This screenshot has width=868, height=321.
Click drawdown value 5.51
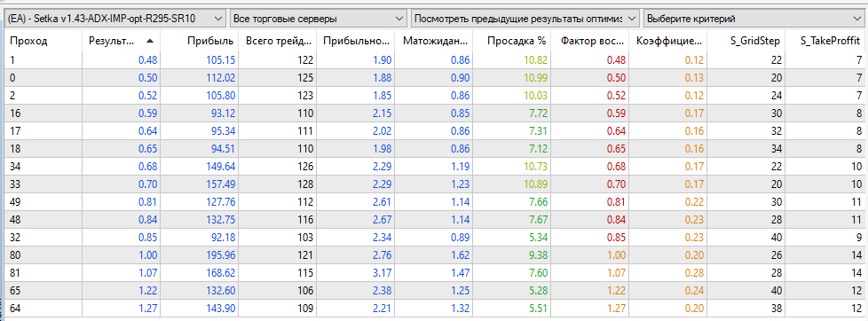tap(537, 309)
